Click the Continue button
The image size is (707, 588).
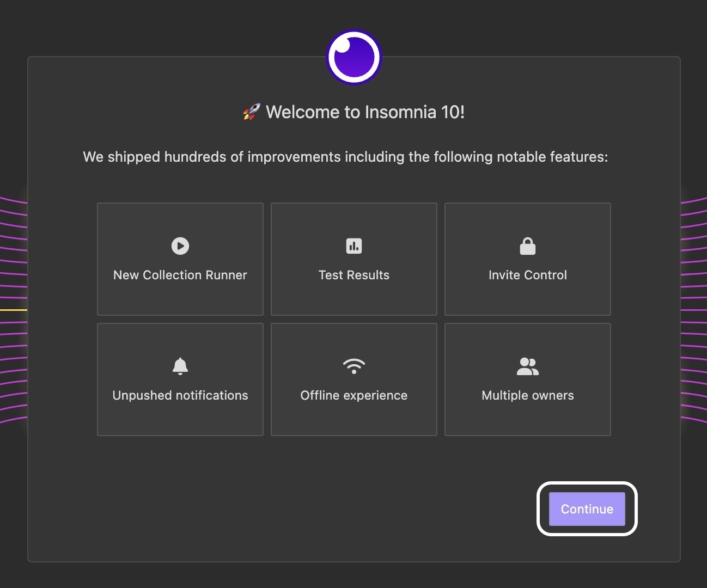click(587, 509)
